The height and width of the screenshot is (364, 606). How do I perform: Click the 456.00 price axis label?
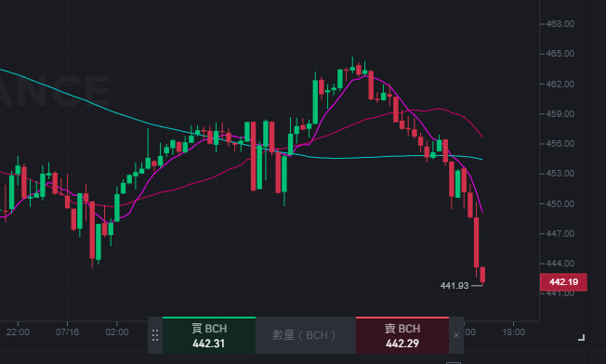click(560, 144)
